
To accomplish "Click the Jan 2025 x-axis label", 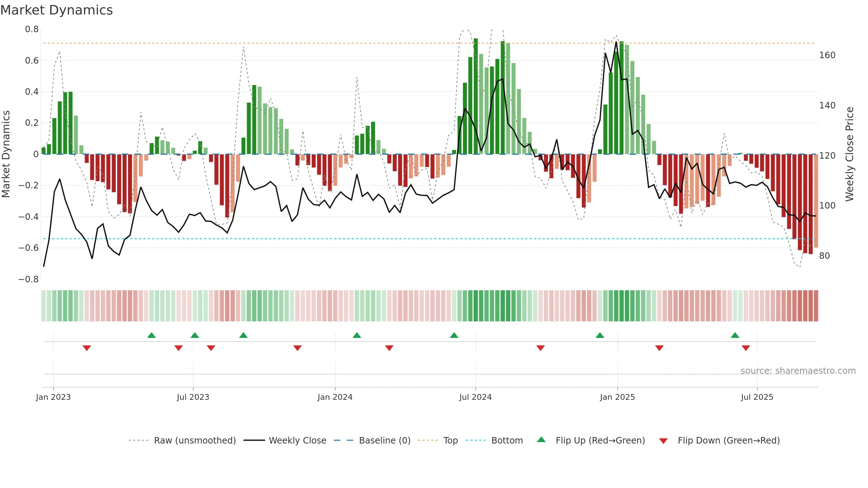I will pos(618,397).
